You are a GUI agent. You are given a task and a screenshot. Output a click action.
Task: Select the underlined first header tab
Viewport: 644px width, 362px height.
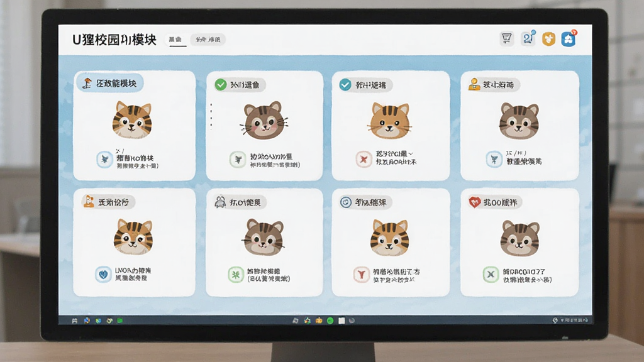pos(175,40)
